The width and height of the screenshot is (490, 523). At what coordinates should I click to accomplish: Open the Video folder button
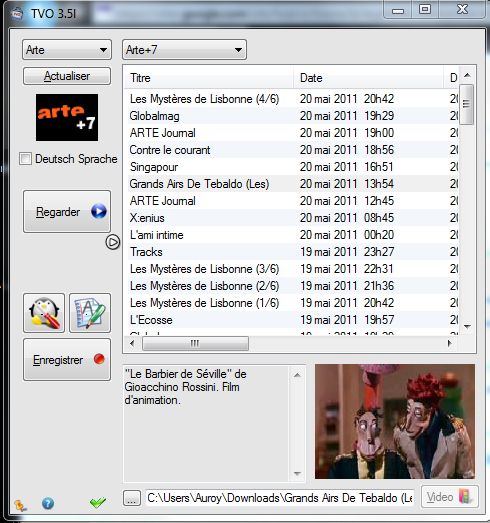[x=450, y=497]
